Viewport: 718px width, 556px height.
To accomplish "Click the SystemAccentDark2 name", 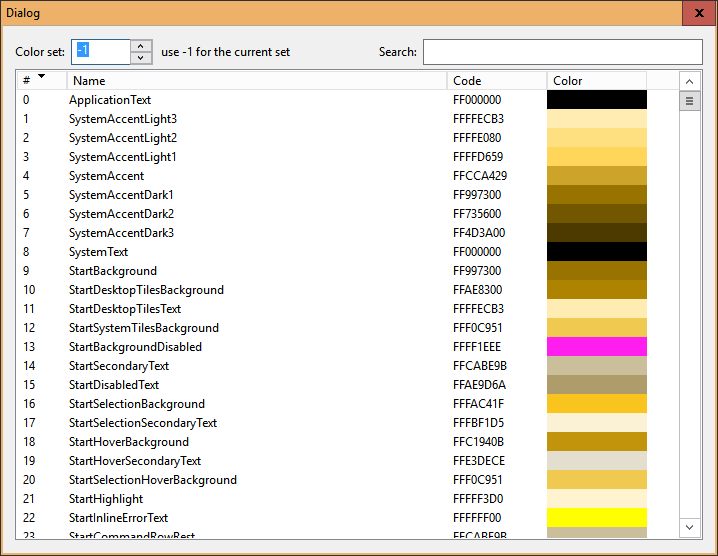I will pyautogui.click(x=121, y=214).
